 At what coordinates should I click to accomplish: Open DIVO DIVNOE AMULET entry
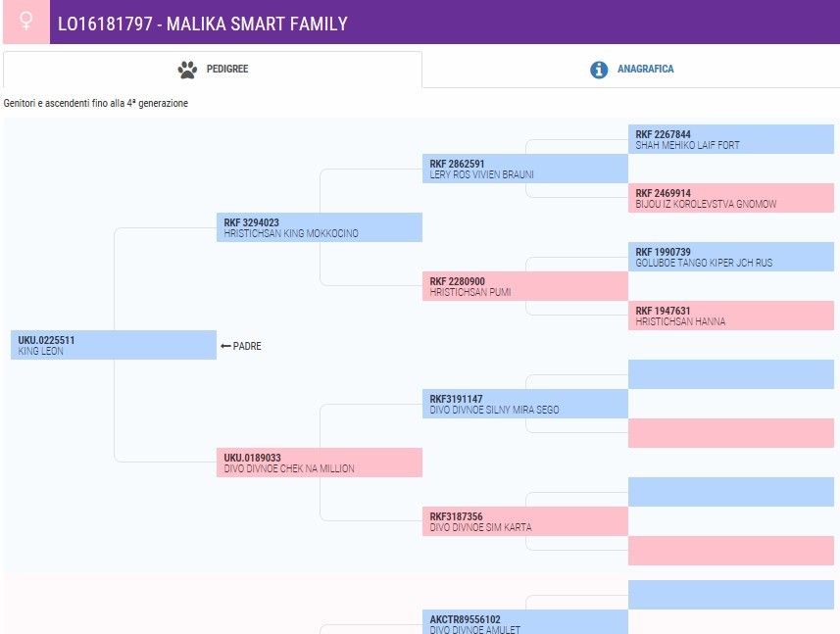[x=525, y=622]
